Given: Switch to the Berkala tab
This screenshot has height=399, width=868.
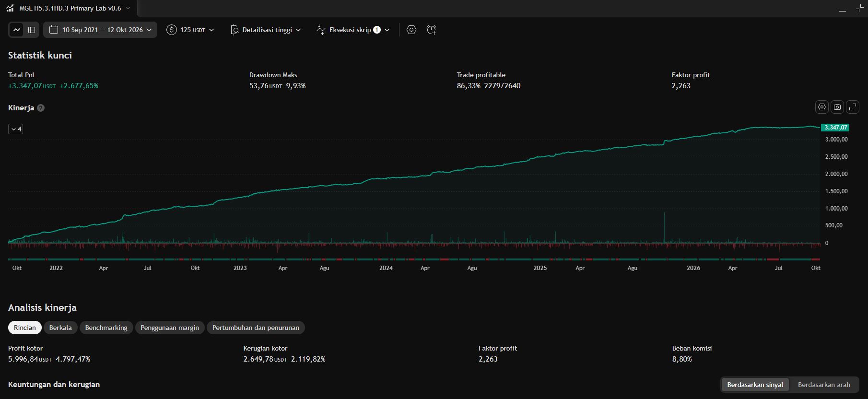Looking at the screenshot, I should pos(60,328).
